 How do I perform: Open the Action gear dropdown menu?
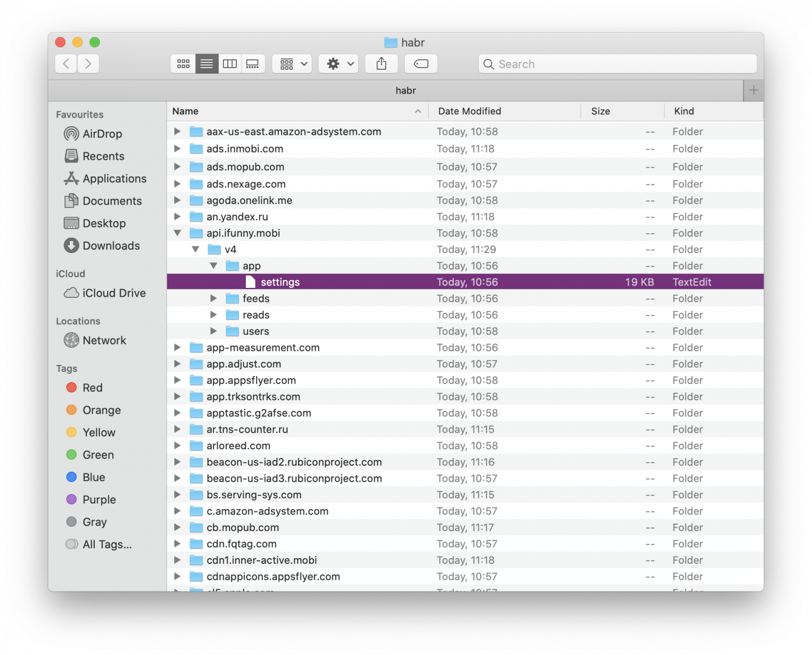[x=339, y=64]
